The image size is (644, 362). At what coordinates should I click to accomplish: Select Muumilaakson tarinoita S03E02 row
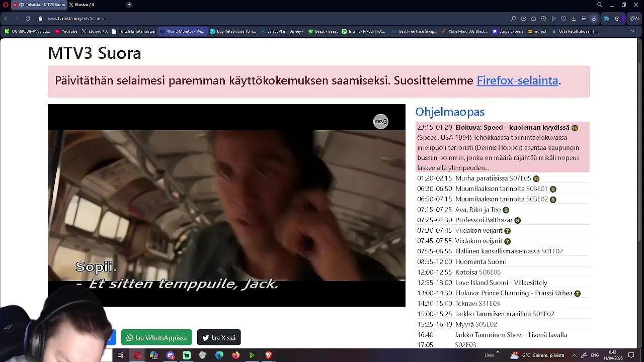pos(502,199)
